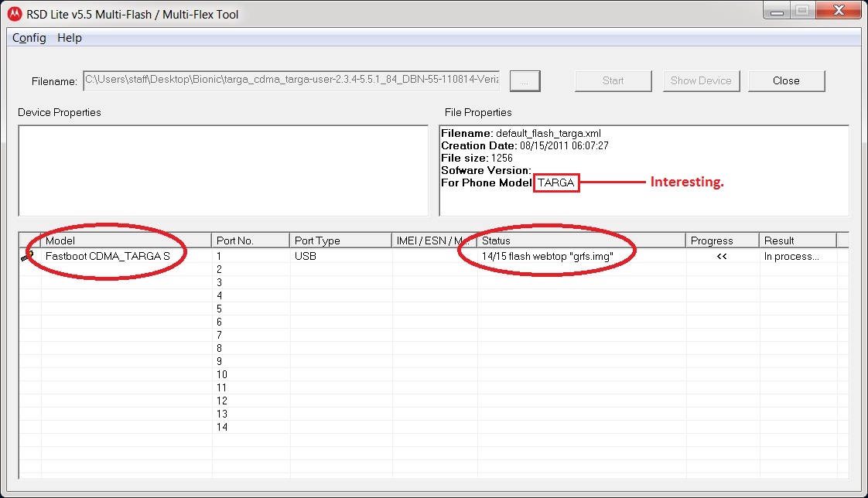
Task: Click the device connection icon in first row
Action: (29, 257)
